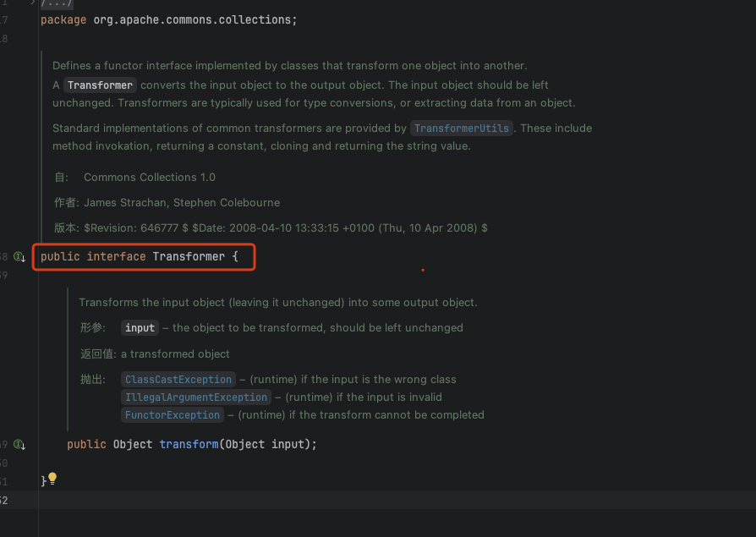
Task: Open the ClassCastException doc link
Action: (178, 380)
